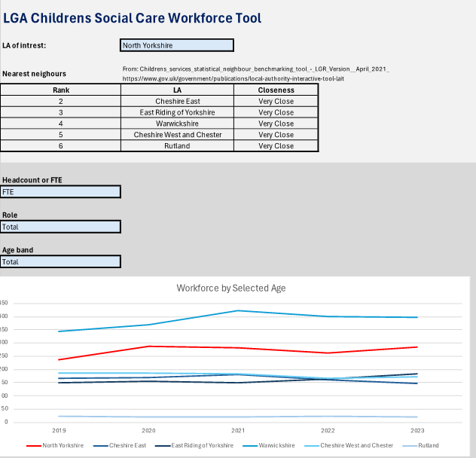Screen dimensions: 476x458
Task: Click the Cheshire West and Chester legend entry
Action: tap(349, 445)
